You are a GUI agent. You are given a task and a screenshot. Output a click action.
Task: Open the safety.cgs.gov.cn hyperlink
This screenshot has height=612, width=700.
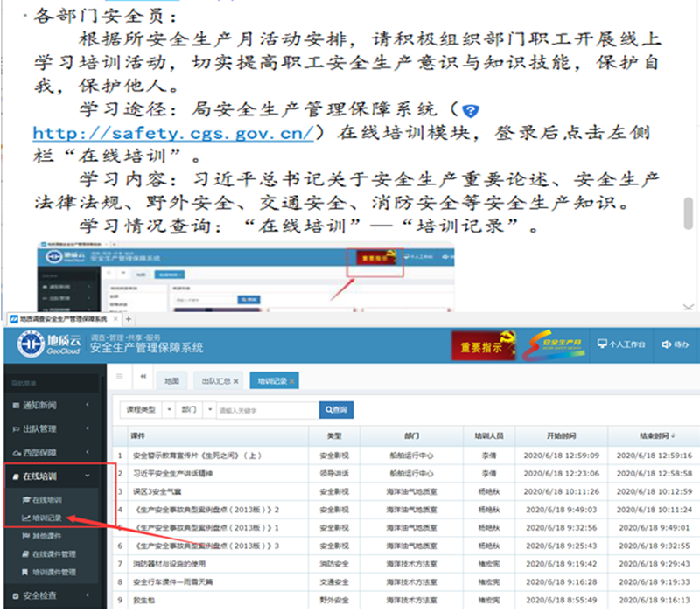point(172,134)
